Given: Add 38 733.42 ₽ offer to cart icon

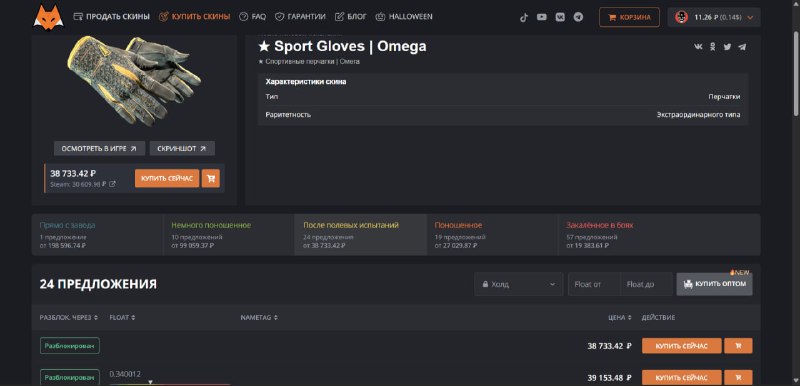Looking at the screenshot, I should pyautogui.click(x=738, y=346).
